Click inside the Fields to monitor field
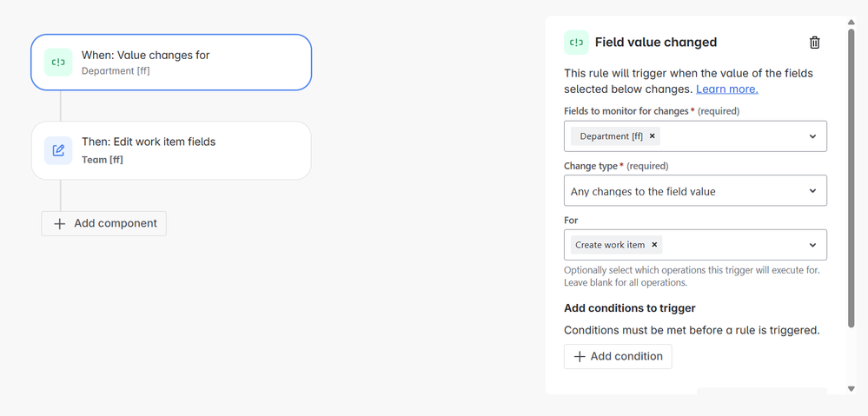Image resolution: width=868 pixels, height=416 pixels. [x=730, y=136]
